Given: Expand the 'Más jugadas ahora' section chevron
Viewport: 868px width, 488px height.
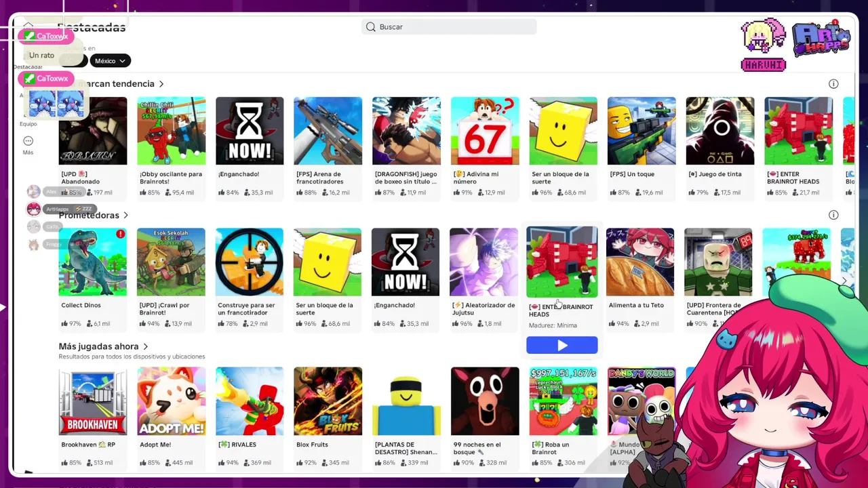Looking at the screenshot, I should 145,347.
